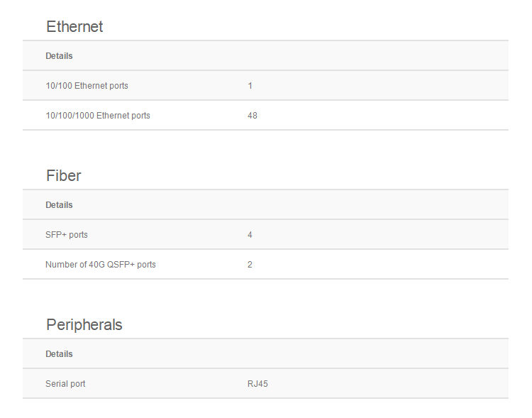Image resolution: width=532 pixels, height=418 pixels.
Task: Click the Ethernet section heading
Action: (x=74, y=27)
